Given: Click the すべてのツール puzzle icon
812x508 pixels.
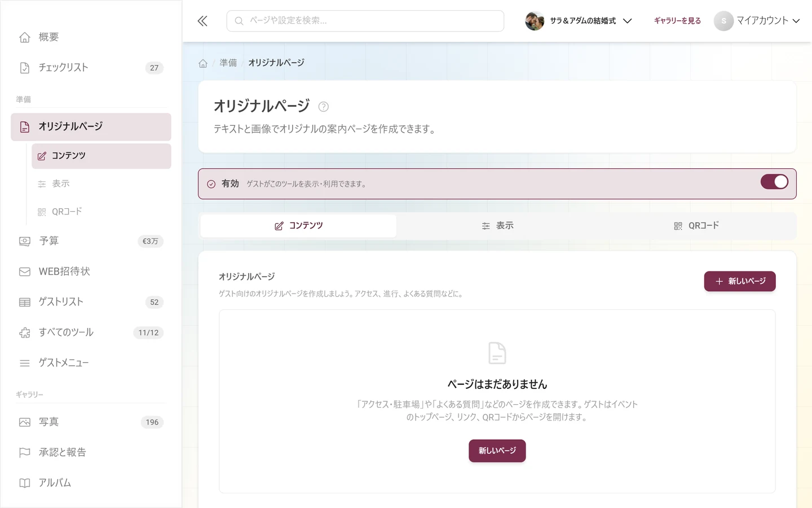Looking at the screenshot, I should pos(25,332).
